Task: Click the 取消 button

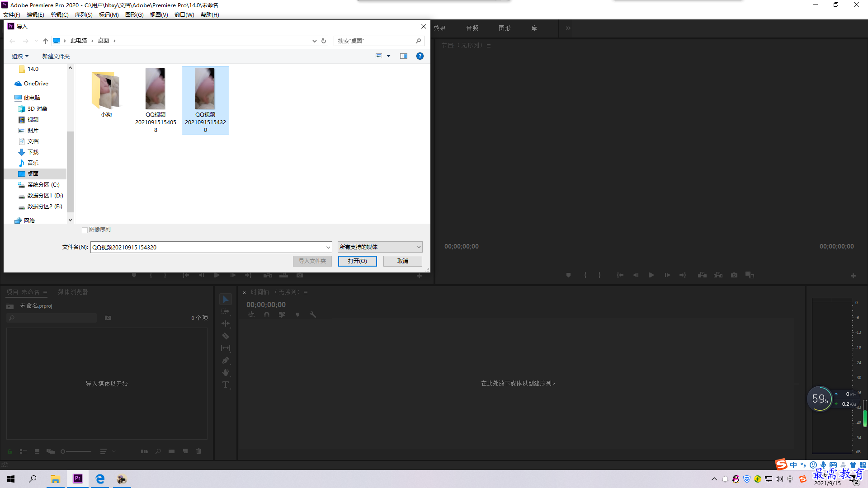Action: [x=403, y=261]
